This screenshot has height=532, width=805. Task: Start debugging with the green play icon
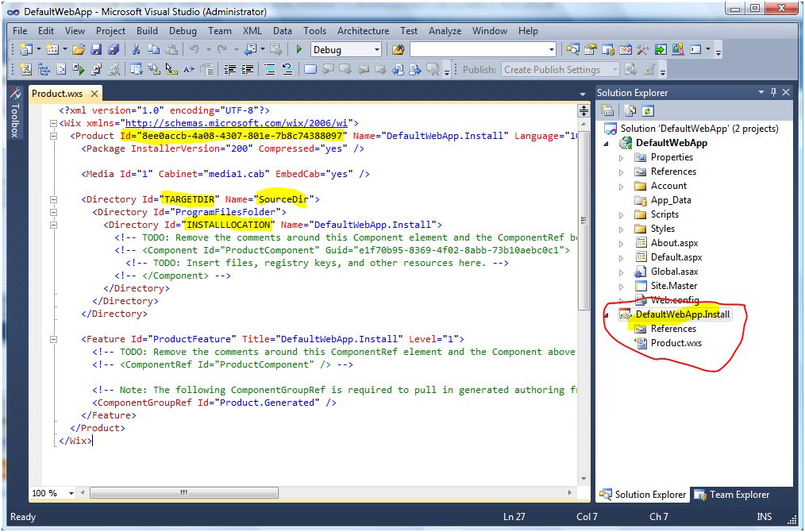(x=299, y=49)
